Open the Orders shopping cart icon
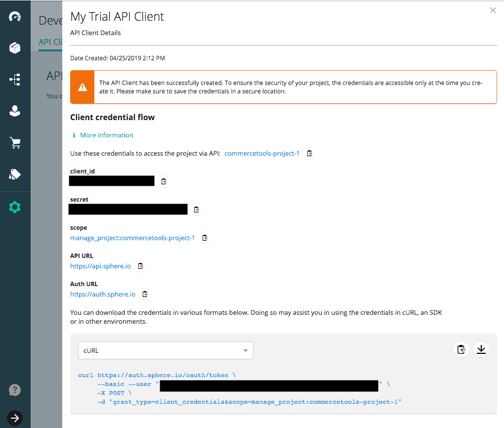Viewport: 504px width, 428px height. (x=15, y=143)
